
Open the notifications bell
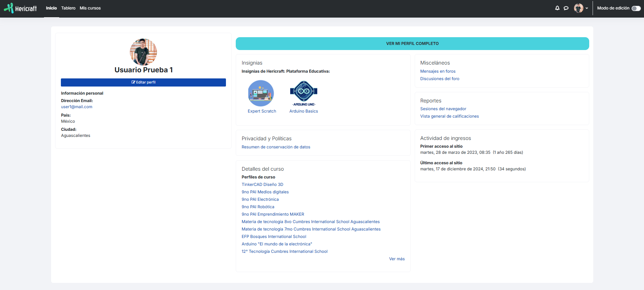pyautogui.click(x=557, y=8)
